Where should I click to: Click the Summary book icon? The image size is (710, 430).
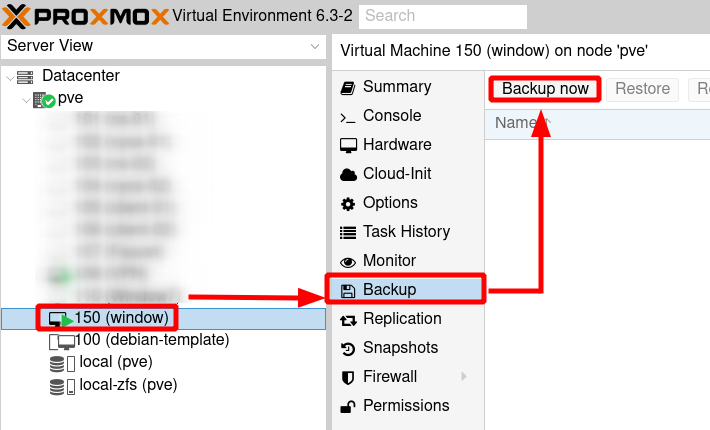(x=348, y=88)
